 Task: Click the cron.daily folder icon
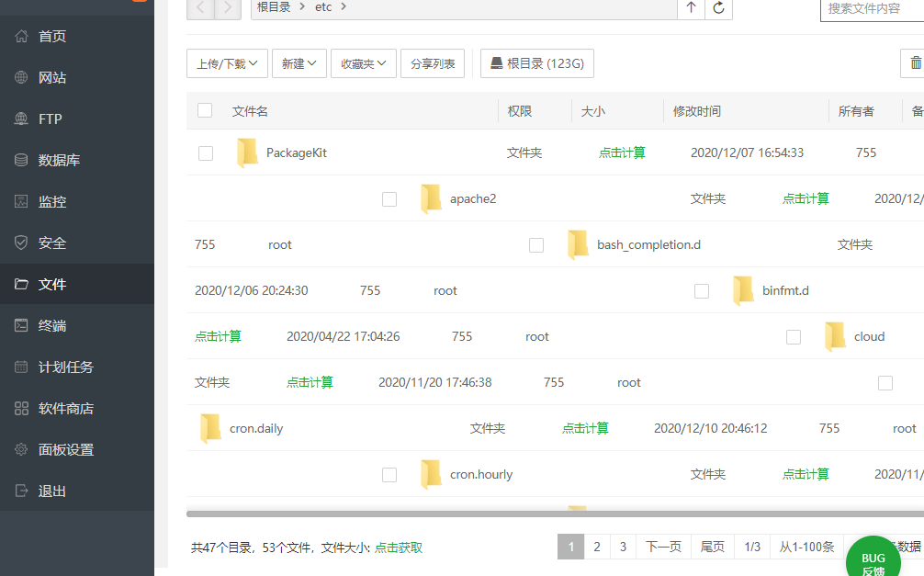tap(211, 429)
